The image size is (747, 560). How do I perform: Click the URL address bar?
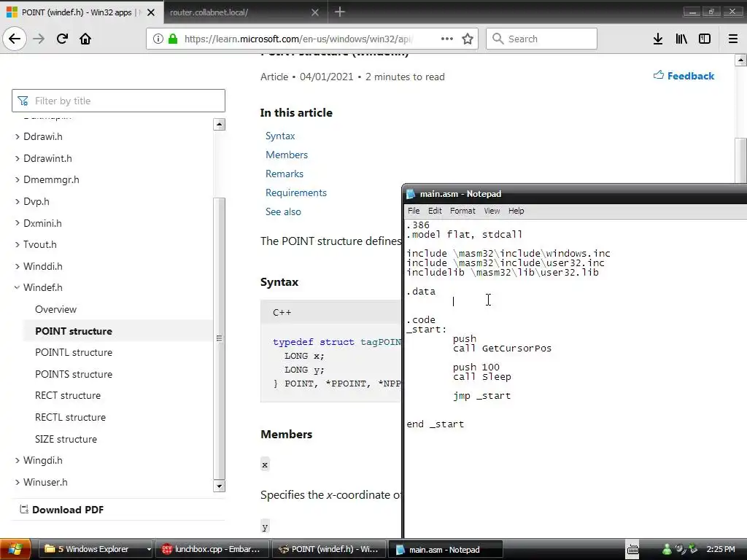[300, 39]
